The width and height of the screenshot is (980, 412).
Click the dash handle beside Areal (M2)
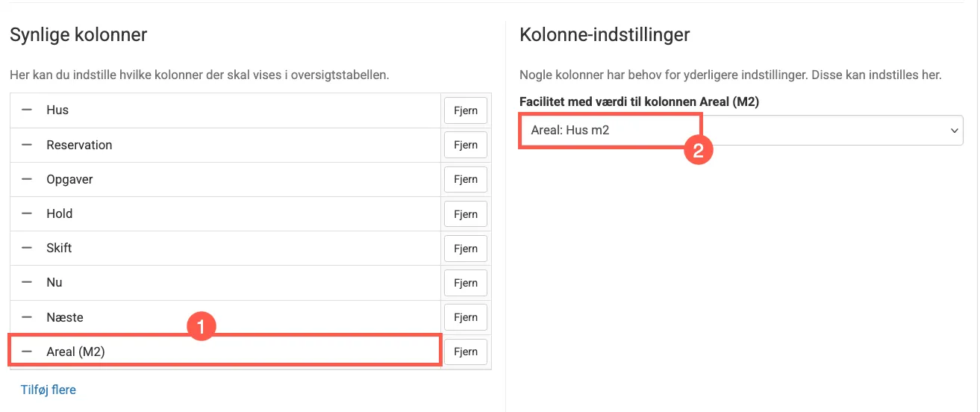(x=27, y=352)
